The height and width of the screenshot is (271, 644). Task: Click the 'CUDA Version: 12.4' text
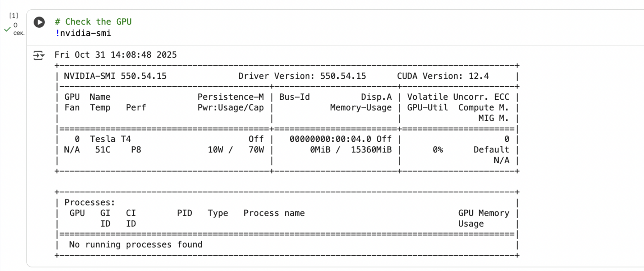pos(443,76)
